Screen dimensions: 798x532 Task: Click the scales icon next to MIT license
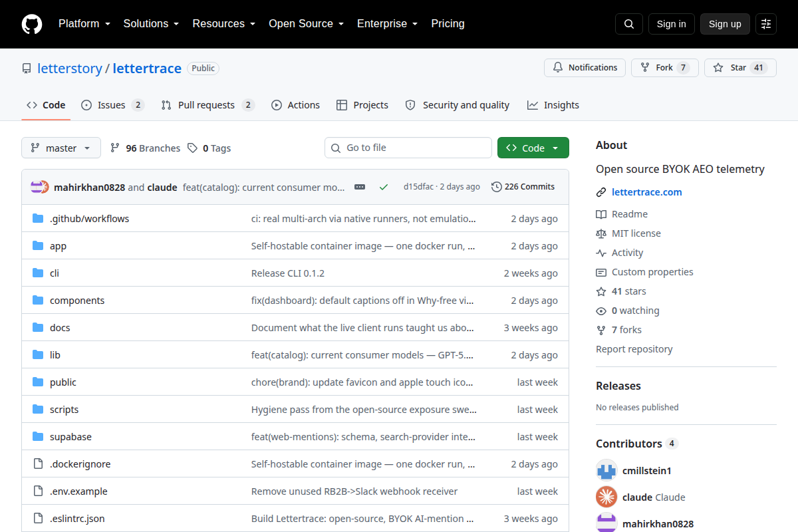click(601, 233)
